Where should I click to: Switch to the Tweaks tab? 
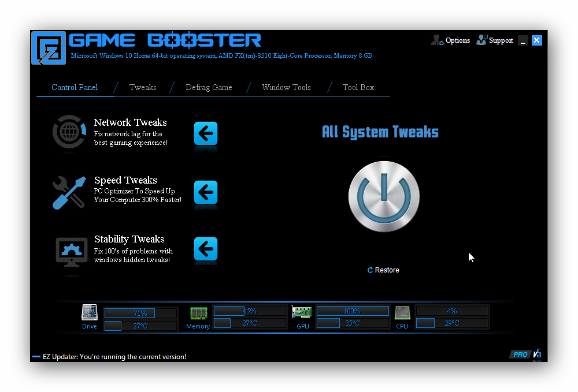(x=143, y=88)
